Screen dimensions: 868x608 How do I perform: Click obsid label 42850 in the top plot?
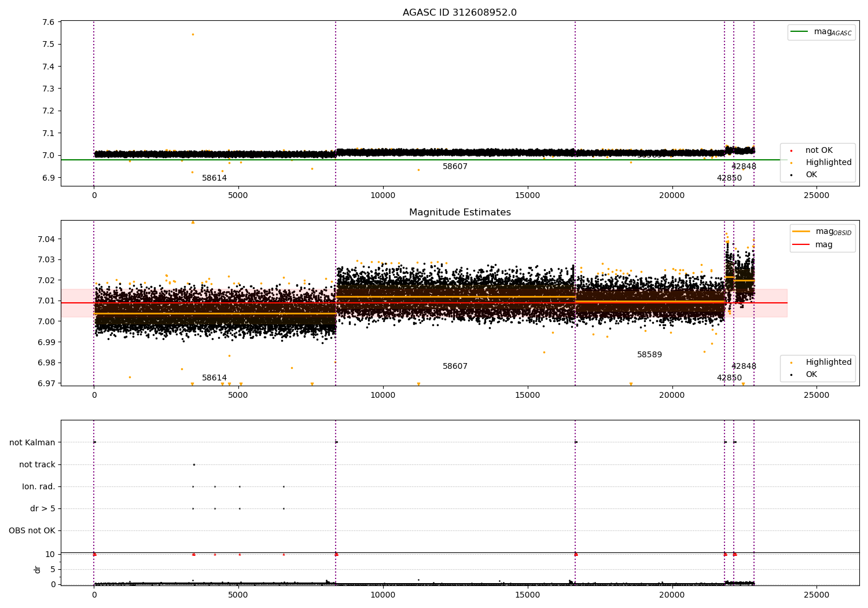click(729, 178)
